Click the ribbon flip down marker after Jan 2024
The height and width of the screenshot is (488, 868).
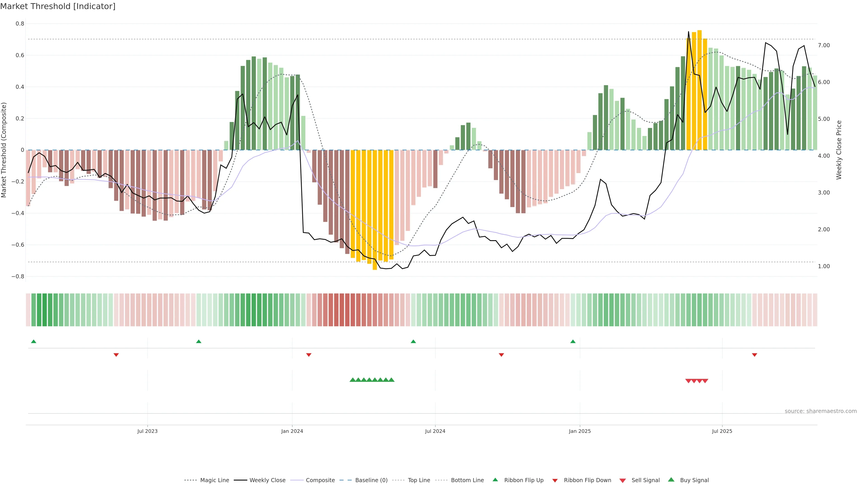click(309, 355)
